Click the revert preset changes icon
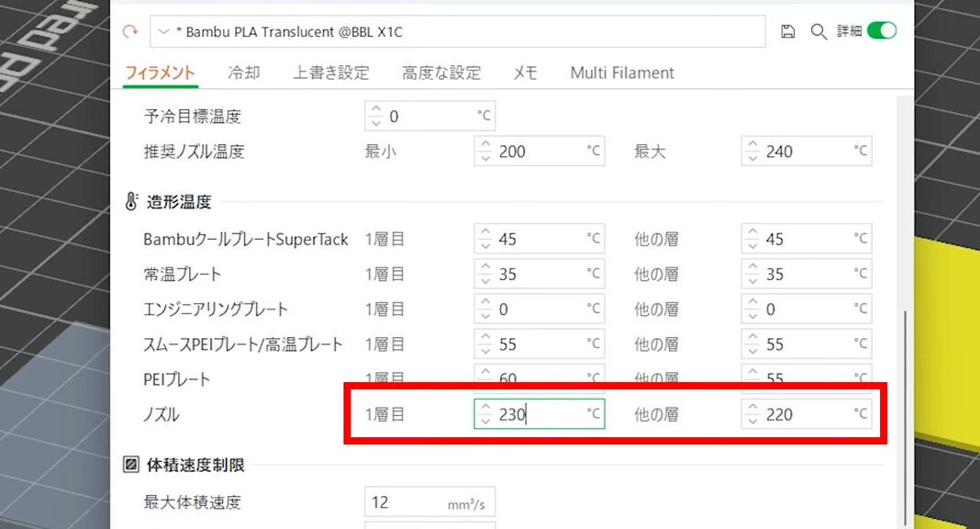 tap(129, 30)
